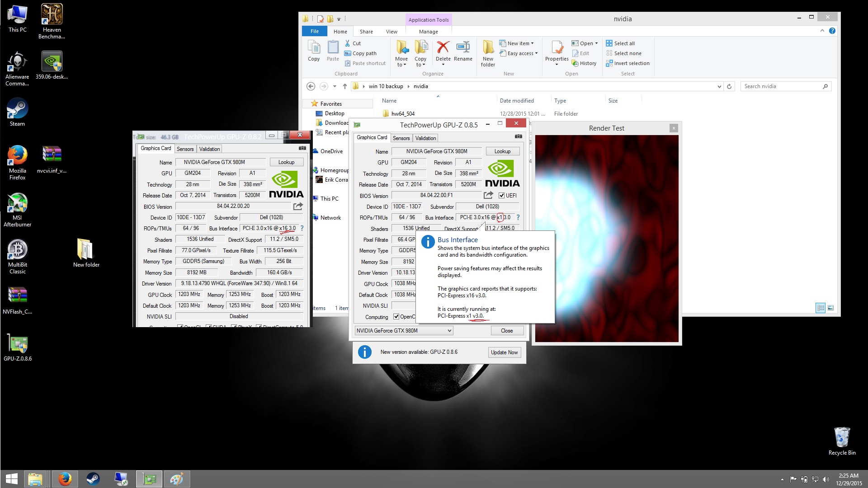Viewport: 868px width, 488px height.
Task: Open GPU selector dropdown NVIDIA GeForce GTX 980M
Action: click(404, 331)
